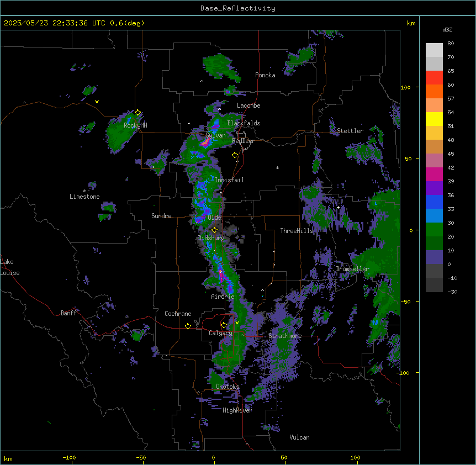476x465 pixels.
Task: Click the ThreeHills label
Action: (297, 231)
